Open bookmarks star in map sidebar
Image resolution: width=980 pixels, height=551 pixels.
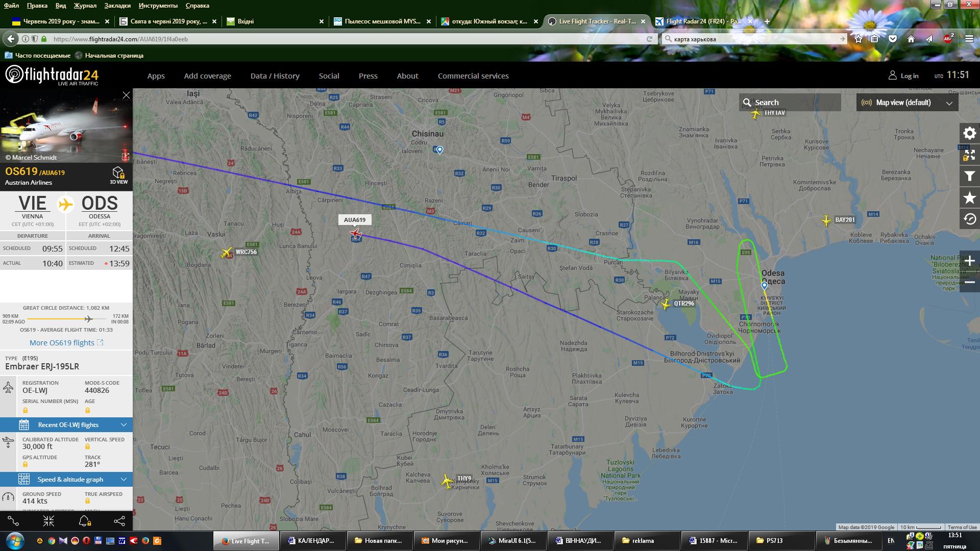(x=969, y=198)
